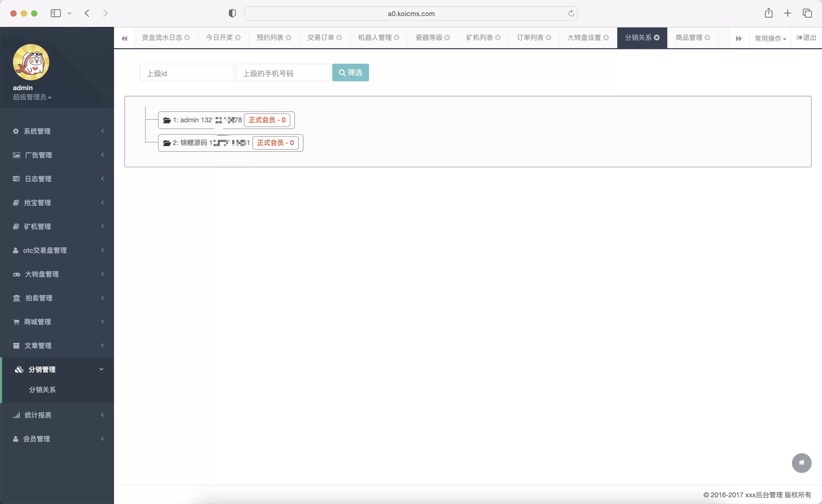
Task: Expand the 广告管理 sidebar menu
Action: (57, 155)
